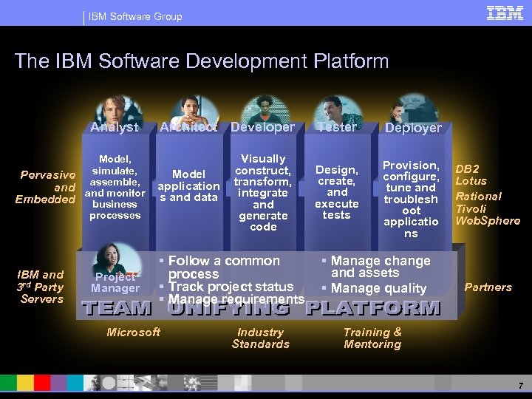532x399 pixels.
Task: Click the 'Manage change and assets' bullet
Action: 381,266
